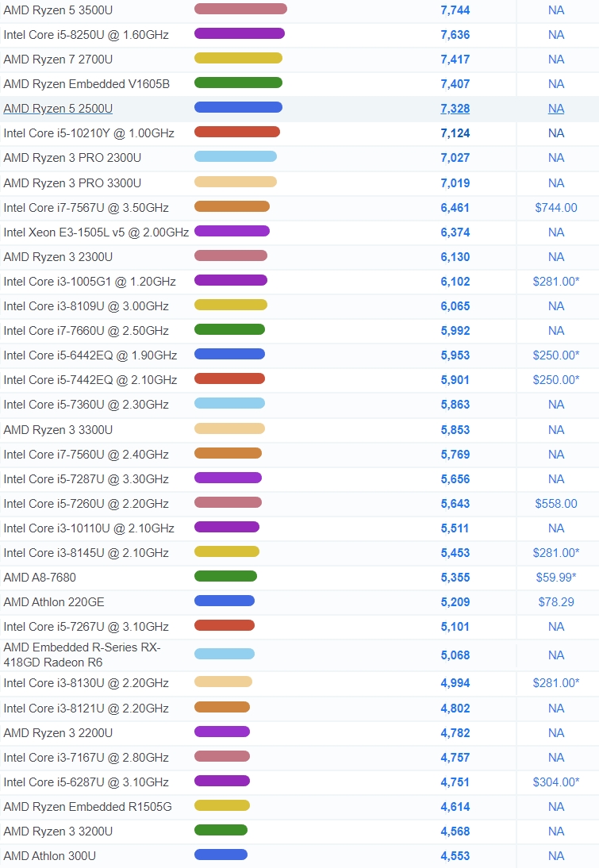Select AMD Ryzen Embedded V1605B
The width and height of the screenshot is (599, 868).
click(x=86, y=84)
